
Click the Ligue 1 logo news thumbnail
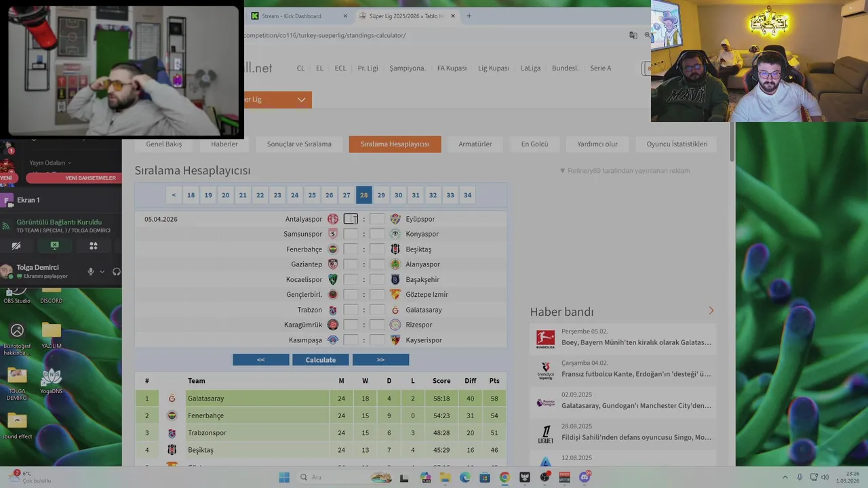[x=545, y=434]
